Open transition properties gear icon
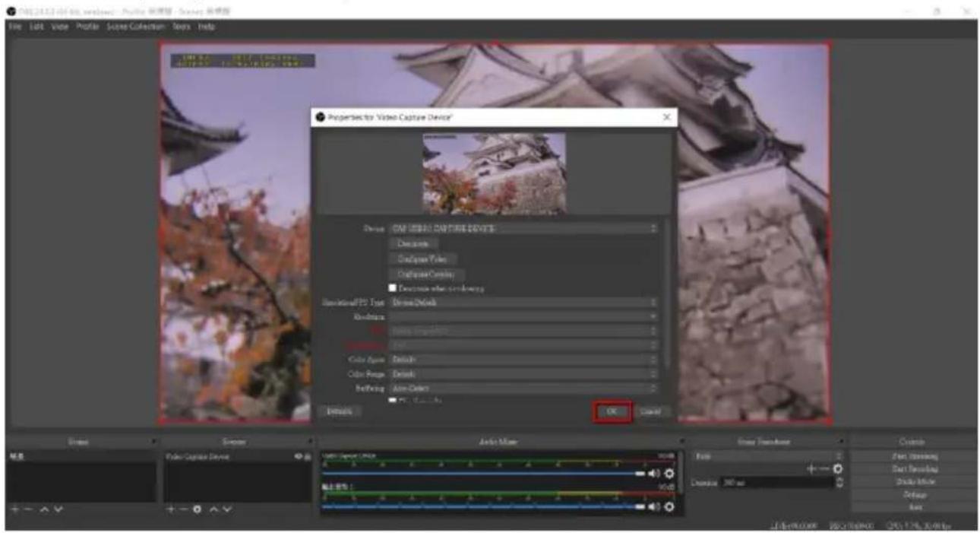The height and width of the screenshot is (533, 980). (x=838, y=470)
